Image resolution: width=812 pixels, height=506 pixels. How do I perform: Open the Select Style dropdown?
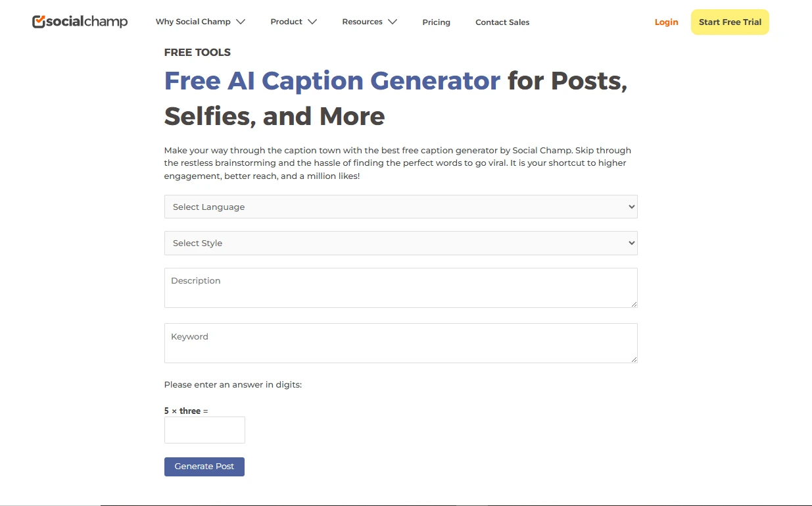click(x=401, y=243)
